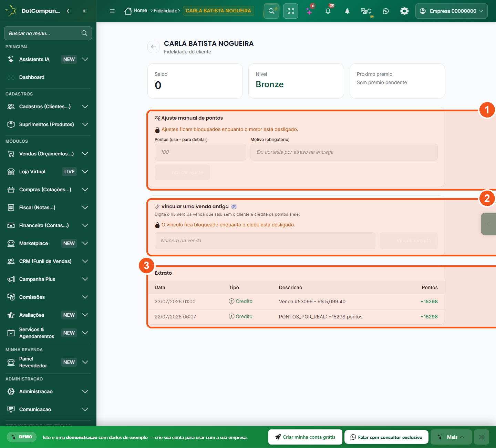Open notifications bell with 20 badge

pyautogui.click(x=328, y=11)
